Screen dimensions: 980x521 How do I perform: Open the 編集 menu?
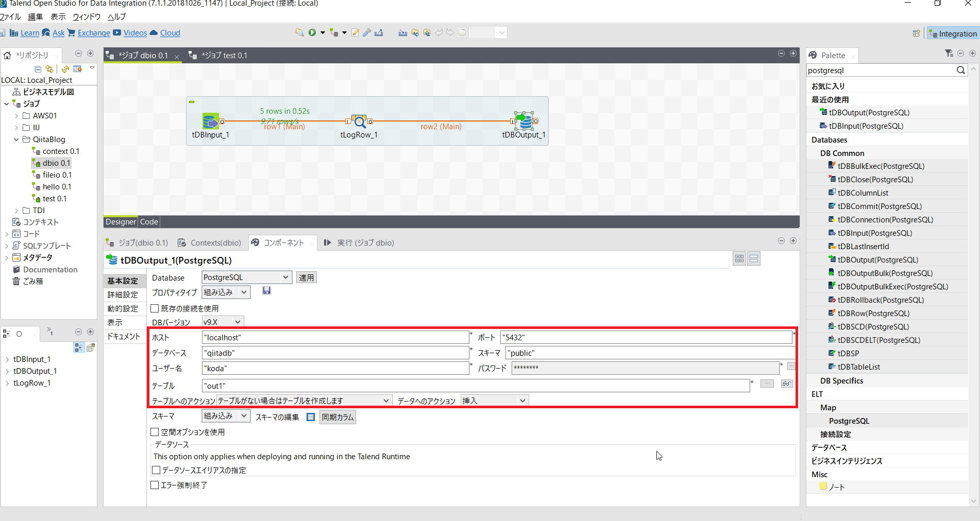[35, 16]
